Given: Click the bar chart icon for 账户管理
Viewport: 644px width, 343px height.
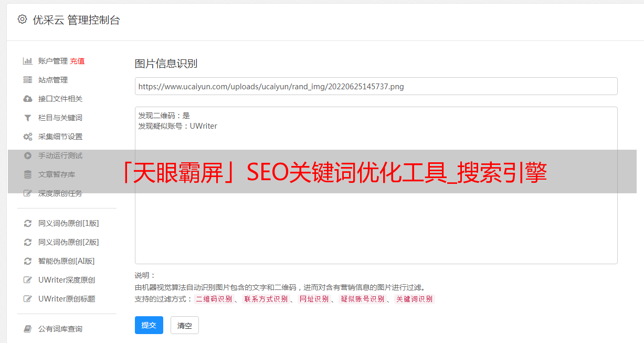Looking at the screenshot, I should point(28,61).
